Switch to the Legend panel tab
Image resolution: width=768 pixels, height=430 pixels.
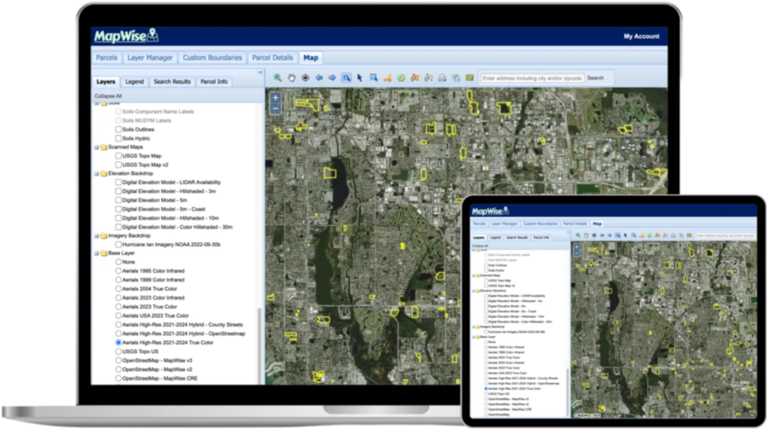(134, 82)
